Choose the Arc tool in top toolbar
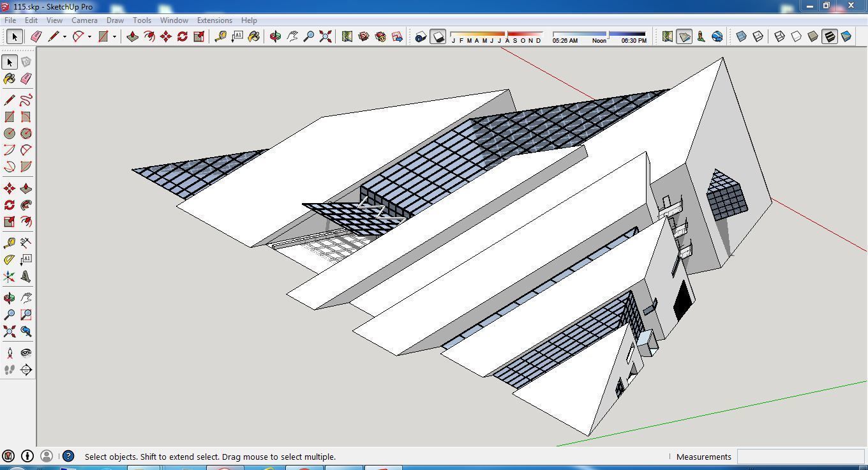Viewport: 868px width, 470px height. 78,36
